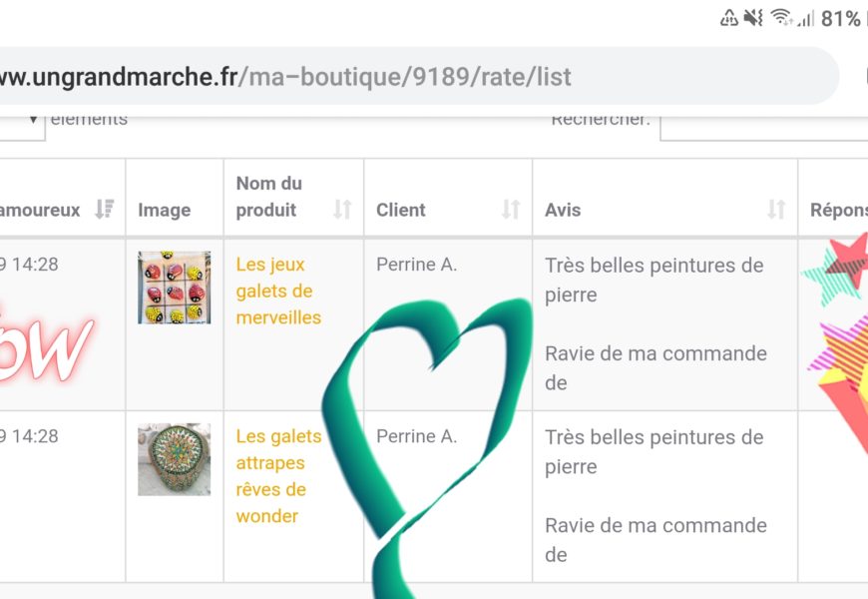868x599 pixels.
Task: Click the Rechercher search field
Action: 763,122
